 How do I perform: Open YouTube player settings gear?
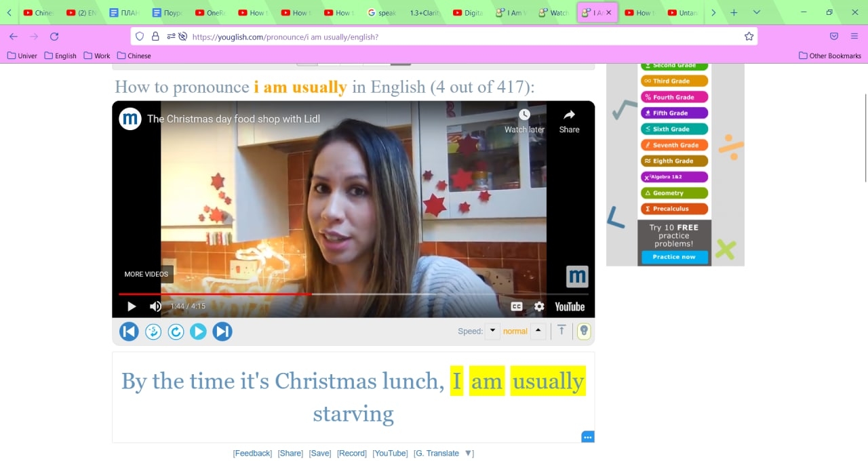point(539,306)
